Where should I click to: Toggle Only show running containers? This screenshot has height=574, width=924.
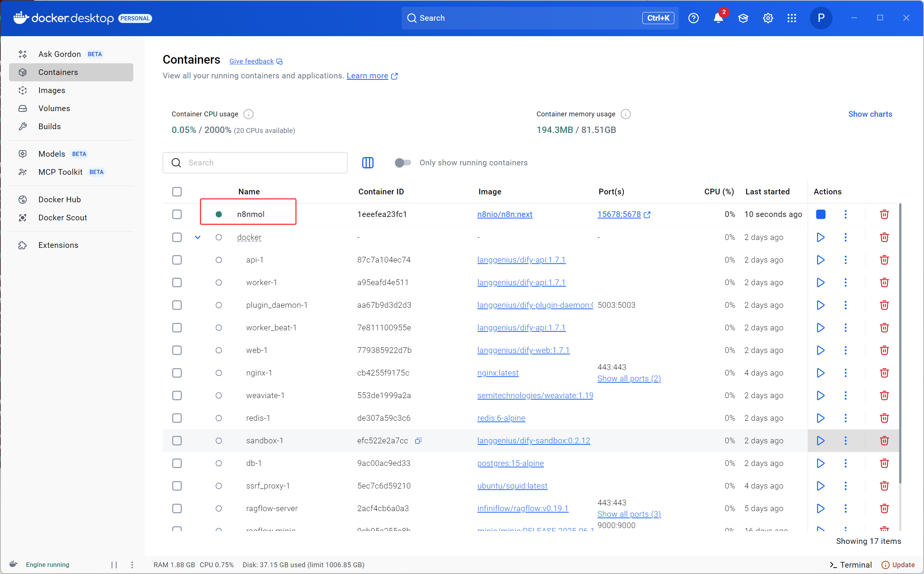coord(403,162)
